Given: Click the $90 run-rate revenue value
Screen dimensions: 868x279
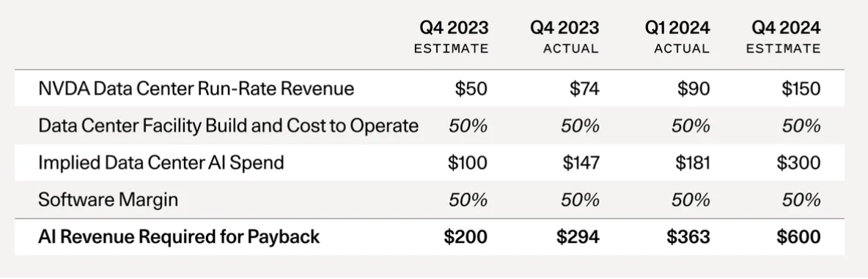Looking at the screenshot, I should (694, 89).
